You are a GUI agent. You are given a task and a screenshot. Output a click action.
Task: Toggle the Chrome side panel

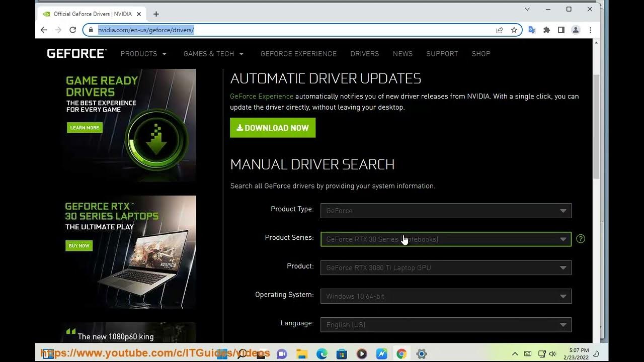pyautogui.click(x=561, y=30)
